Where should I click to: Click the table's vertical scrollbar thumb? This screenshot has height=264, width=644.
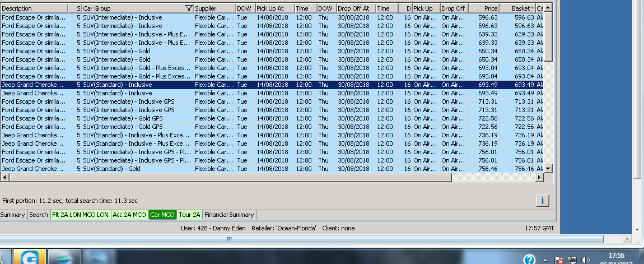click(548, 36)
